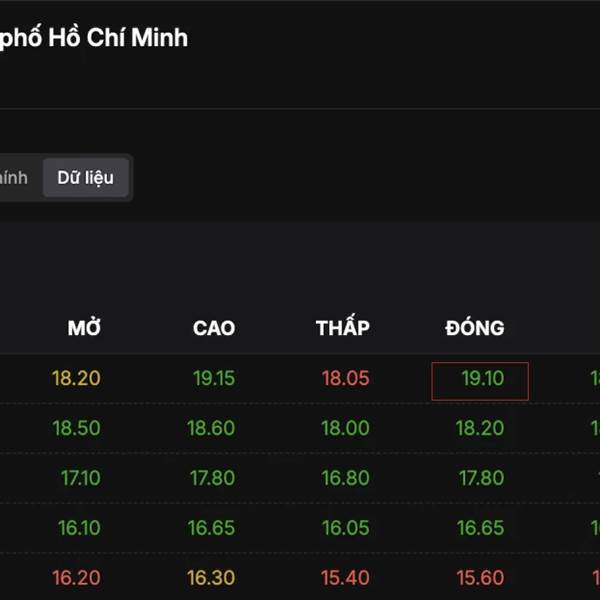Select the partially visible tab left of Dữ liệu
The image size is (600, 600).
[x=14, y=179]
